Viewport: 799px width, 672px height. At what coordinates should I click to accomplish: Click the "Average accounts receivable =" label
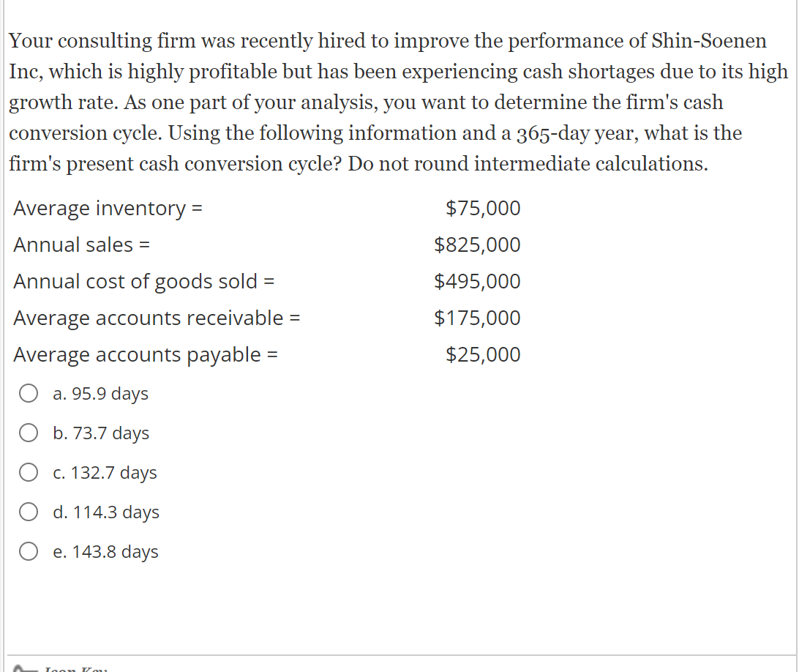click(157, 318)
